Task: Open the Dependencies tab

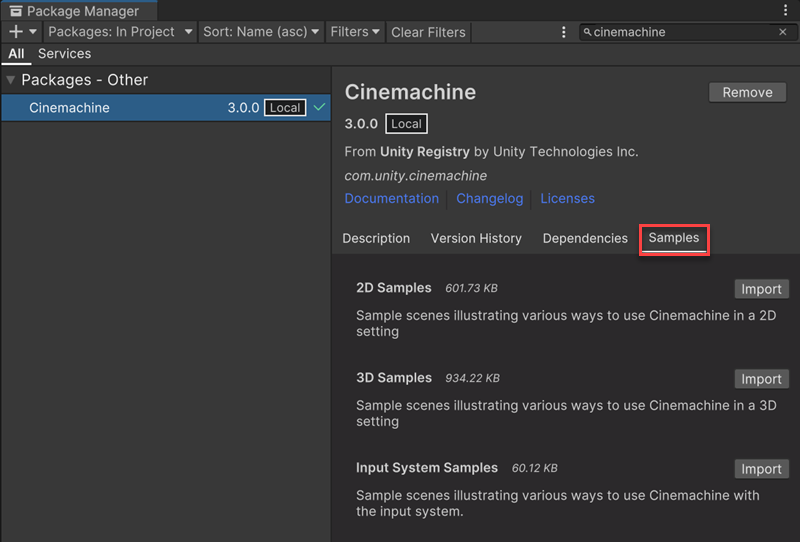Action: [x=585, y=238]
